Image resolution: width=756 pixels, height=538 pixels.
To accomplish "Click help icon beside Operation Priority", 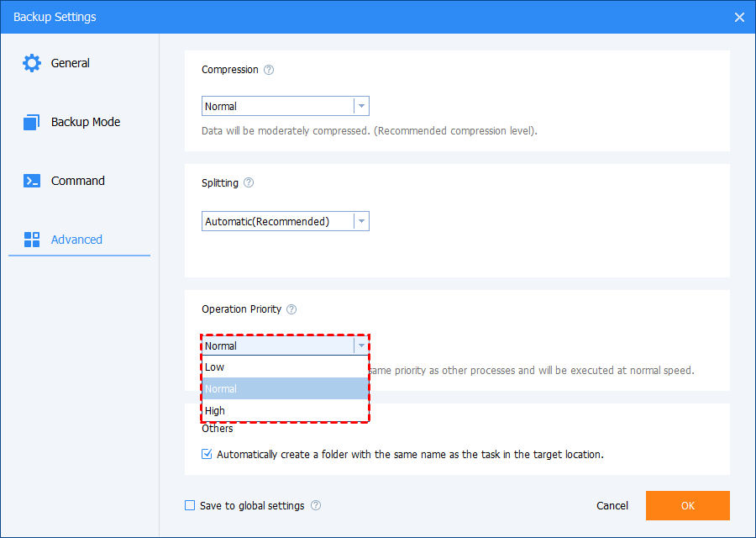I will (x=291, y=309).
